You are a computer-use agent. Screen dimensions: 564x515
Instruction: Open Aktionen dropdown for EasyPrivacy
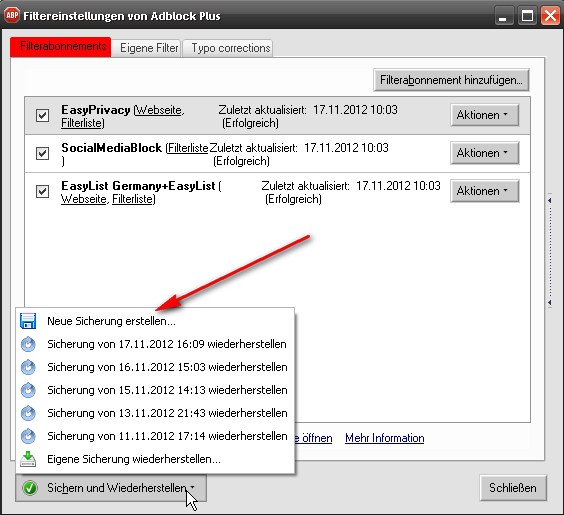click(485, 115)
